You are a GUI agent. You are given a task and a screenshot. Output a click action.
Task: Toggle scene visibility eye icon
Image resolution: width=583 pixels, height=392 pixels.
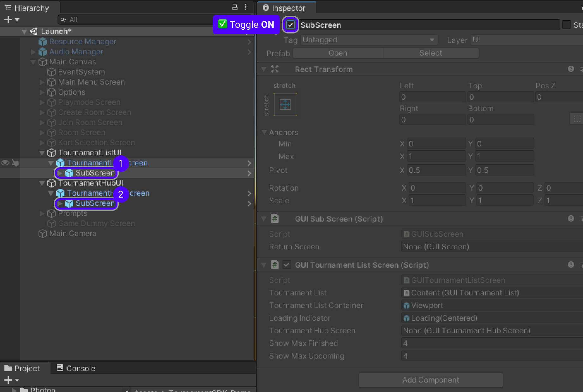click(5, 163)
